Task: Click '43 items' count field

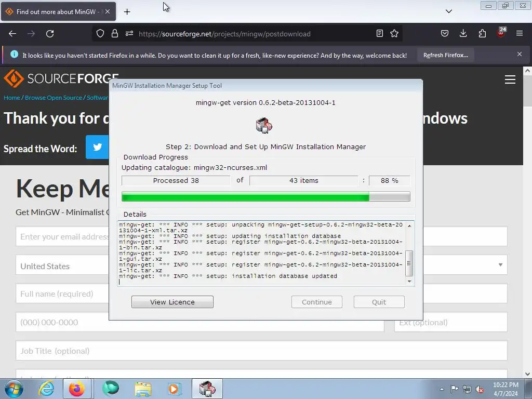Action: (x=303, y=180)
